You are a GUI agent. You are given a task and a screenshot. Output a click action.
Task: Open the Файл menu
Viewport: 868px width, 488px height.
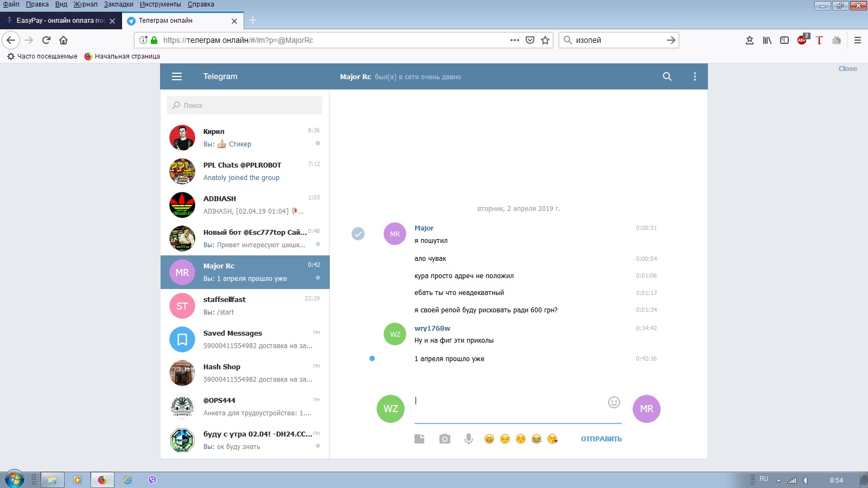click(x=11, y=4)
